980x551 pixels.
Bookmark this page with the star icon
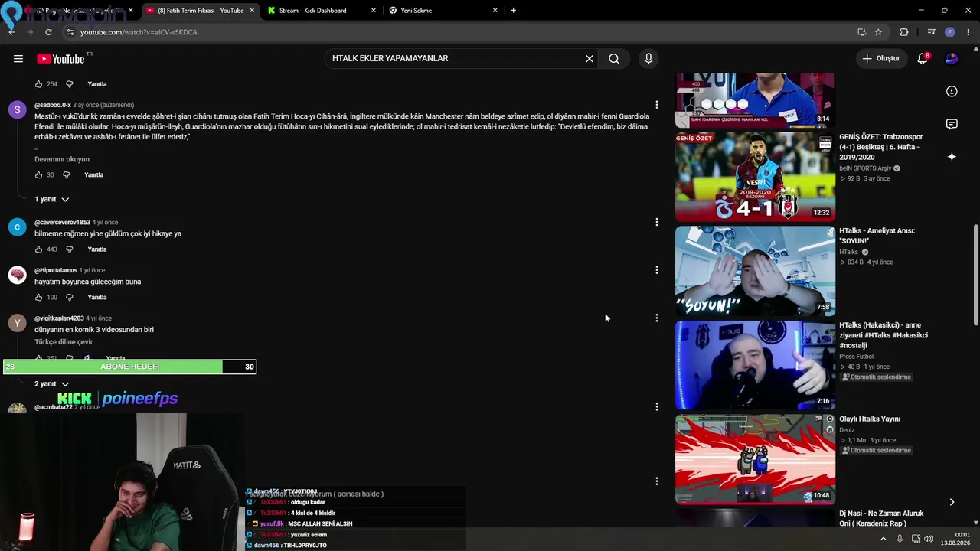point(878,32)
